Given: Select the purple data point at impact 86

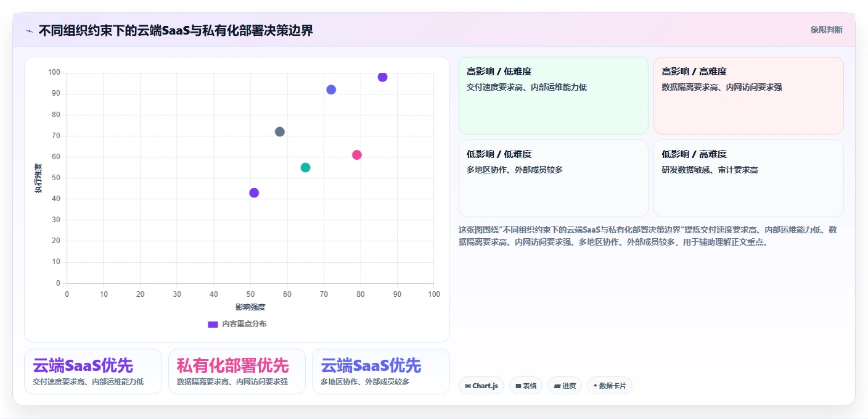Looking at the screenshot, I should point(382,77).
